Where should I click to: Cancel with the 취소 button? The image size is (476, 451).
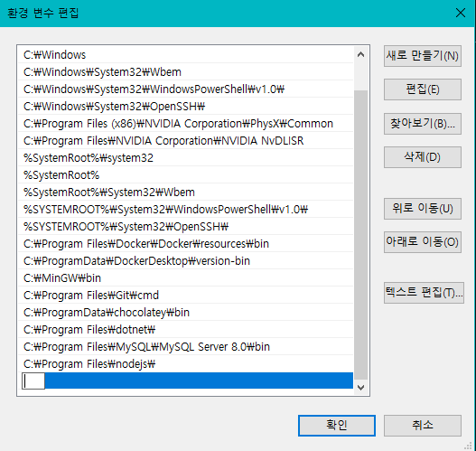click(x=423, y=426)
